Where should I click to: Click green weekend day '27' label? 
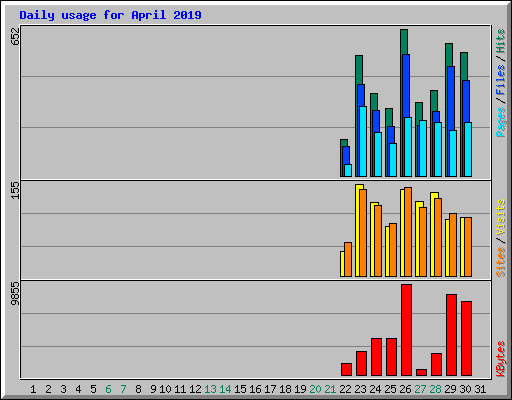coord(420,389)
